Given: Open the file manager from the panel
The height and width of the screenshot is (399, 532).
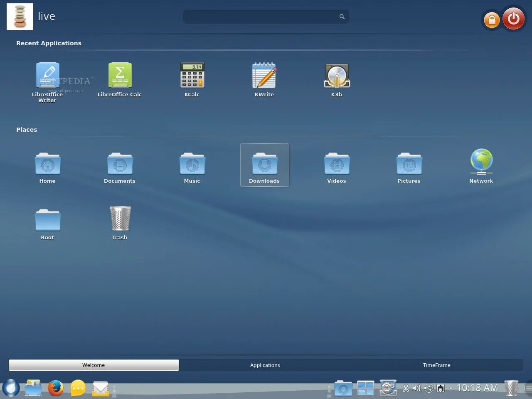Looking at the screenshot, I should coord(33,388).
